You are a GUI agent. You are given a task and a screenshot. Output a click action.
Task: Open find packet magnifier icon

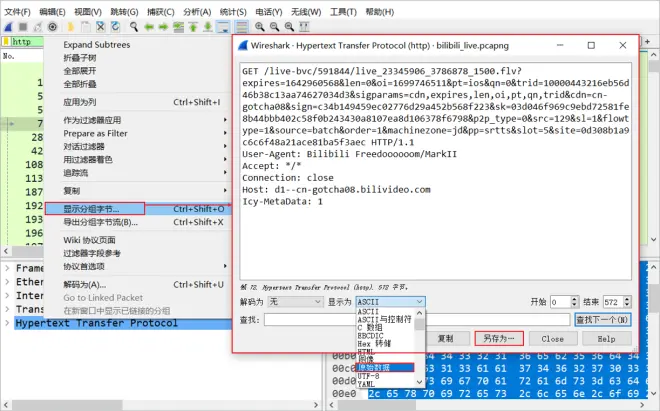tap(134, 27)
